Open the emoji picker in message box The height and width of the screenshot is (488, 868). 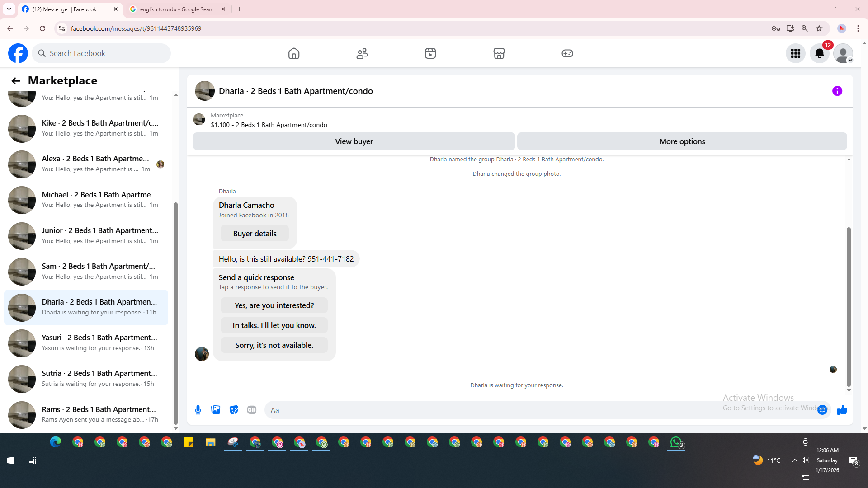pos(822,410)
